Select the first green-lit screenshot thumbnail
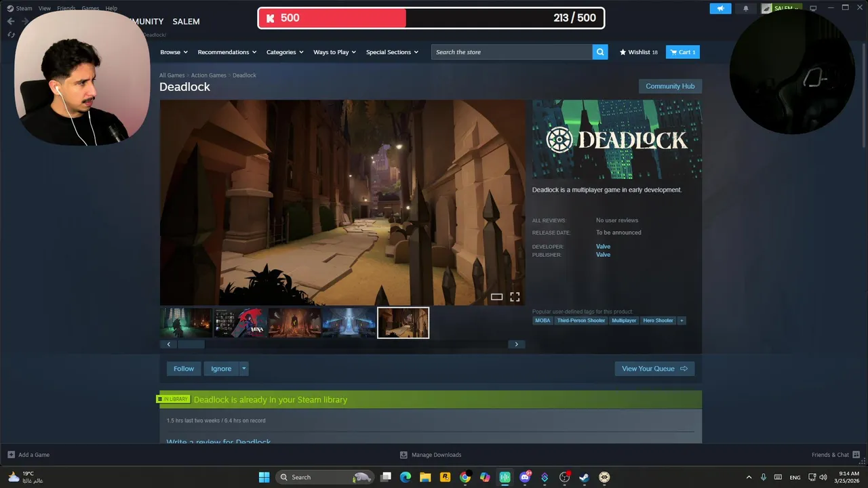This screenshot has height=488, width=868. pos(186,323)
